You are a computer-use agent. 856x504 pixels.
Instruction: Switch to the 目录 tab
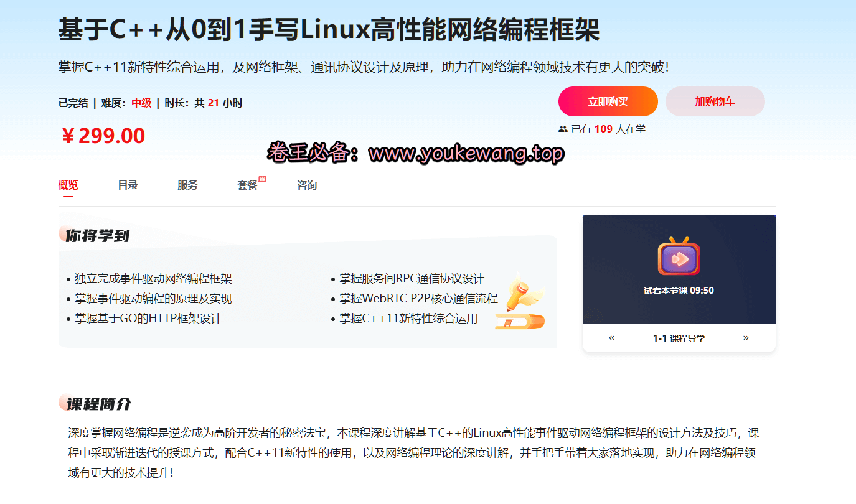pos(128,185)
